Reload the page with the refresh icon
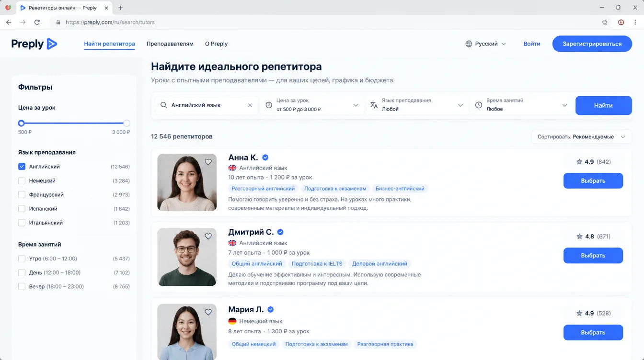Screen dimensions: 644x360 coord(37,22)
